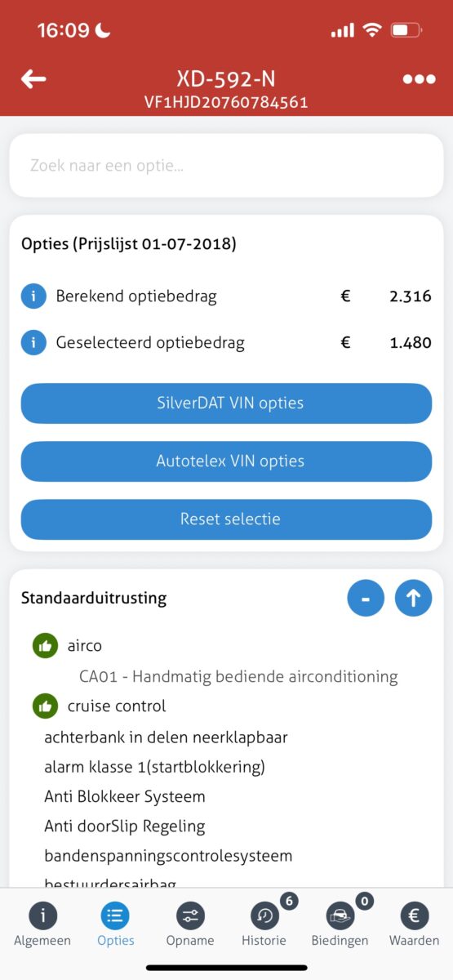
Task: Select the 'achterbank in delen neerklapbaar' item
Action: pos(166,737)
